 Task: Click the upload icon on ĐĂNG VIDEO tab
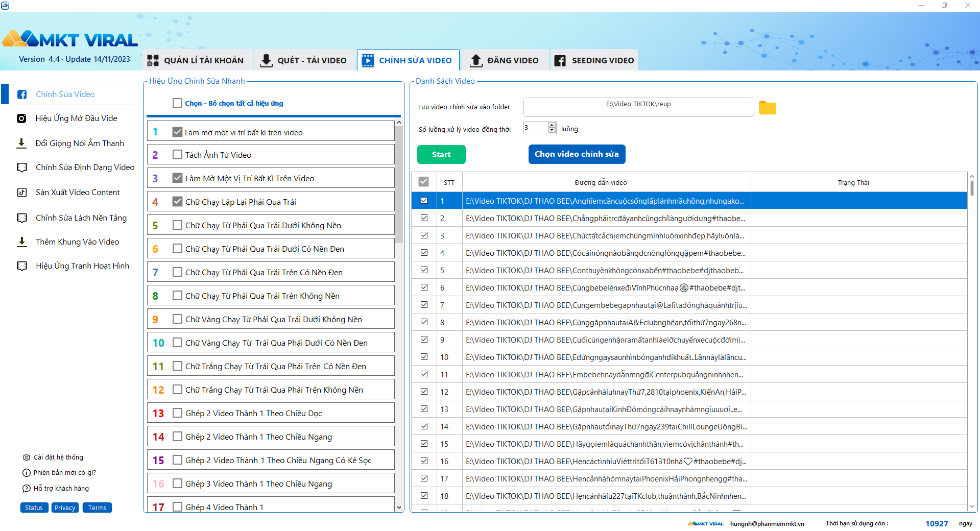coord(476,60)
